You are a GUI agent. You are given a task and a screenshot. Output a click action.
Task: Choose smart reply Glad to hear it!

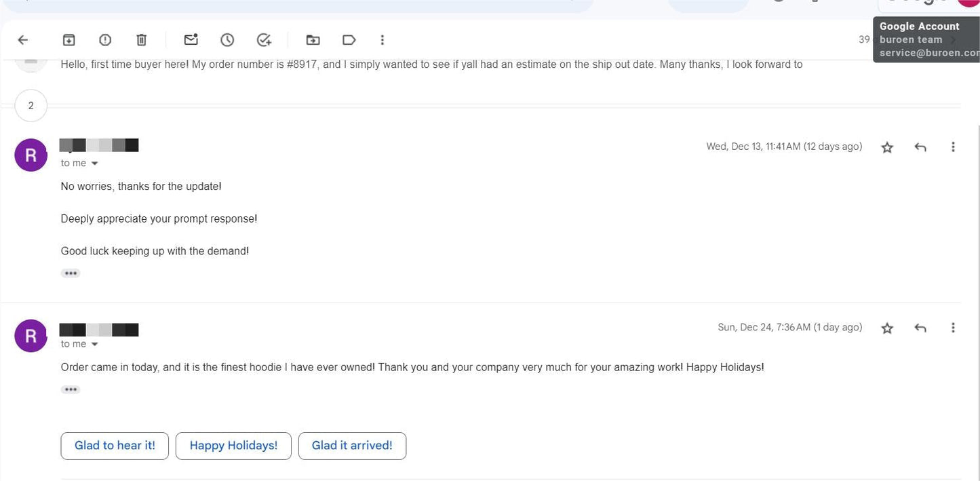click(115, 446)
